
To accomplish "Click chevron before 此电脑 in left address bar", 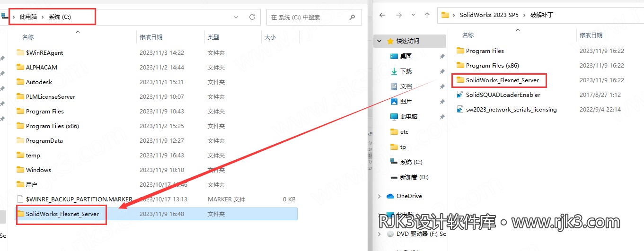I will point(13,17).
